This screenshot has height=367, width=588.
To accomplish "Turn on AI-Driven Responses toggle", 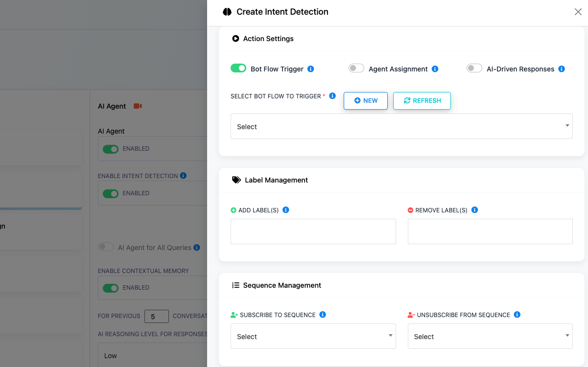I will pos(474,69).
